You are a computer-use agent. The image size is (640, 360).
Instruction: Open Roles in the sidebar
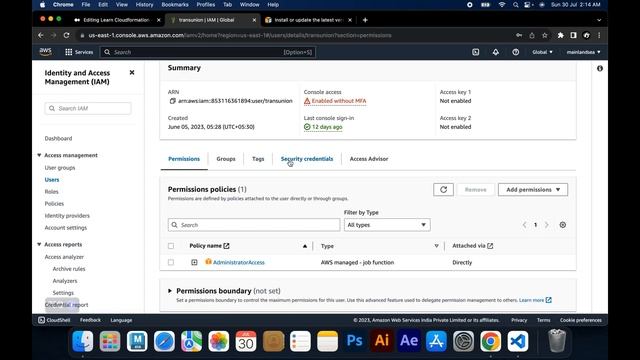51,191
